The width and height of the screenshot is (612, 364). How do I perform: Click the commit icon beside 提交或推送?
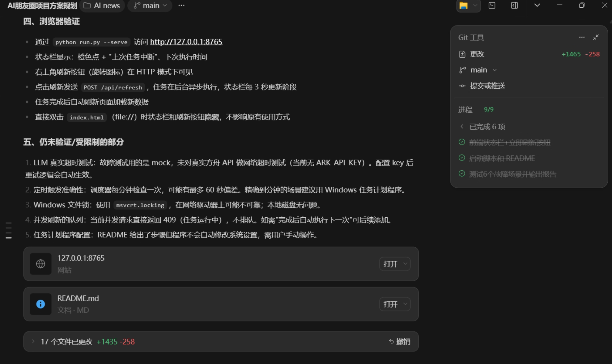(462, 86)
